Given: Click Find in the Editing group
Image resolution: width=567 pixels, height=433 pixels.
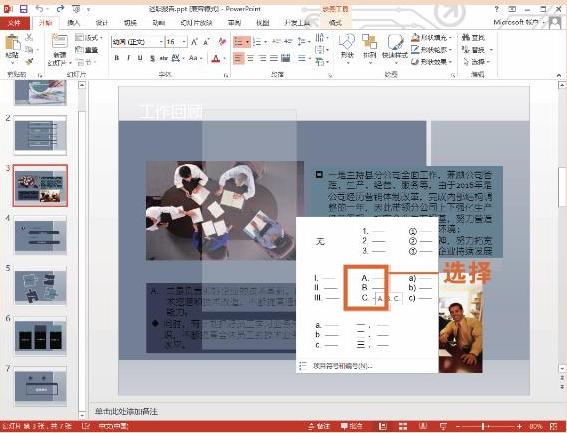Looking at the screenshot, I should point(473,37).
